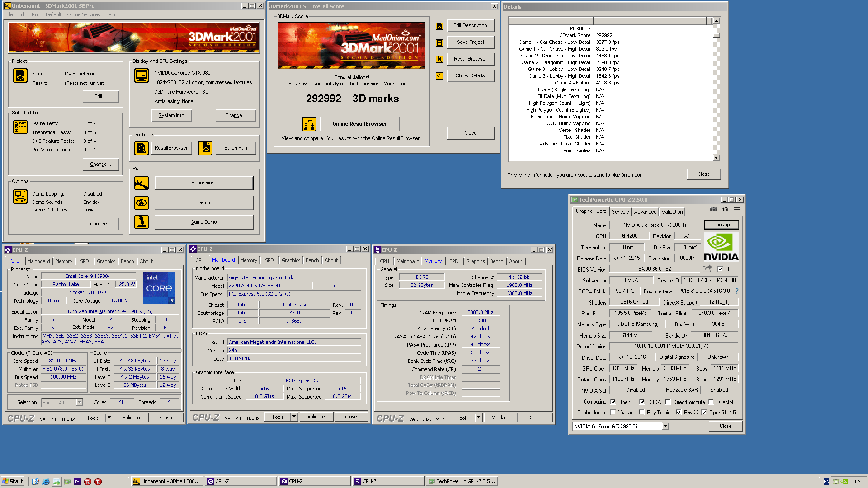The width and height of the screenshot is (868, 488).
Task: Click the System Info button
Action: tap(171, 116)
